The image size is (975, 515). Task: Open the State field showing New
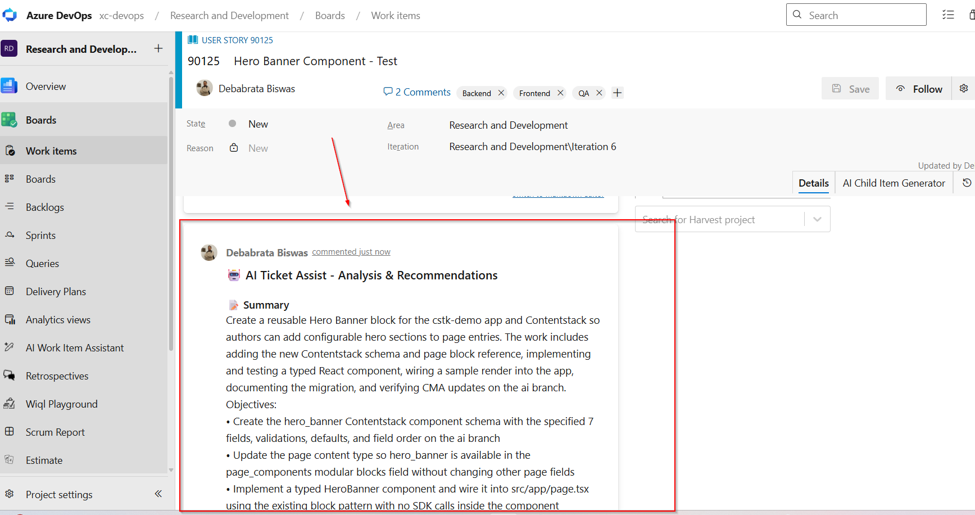point(258,124)
